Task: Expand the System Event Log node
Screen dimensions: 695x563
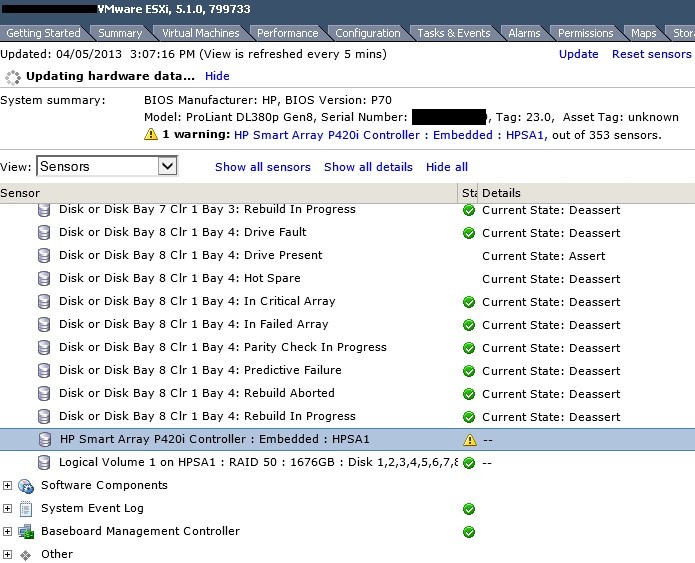Action: 7,508
